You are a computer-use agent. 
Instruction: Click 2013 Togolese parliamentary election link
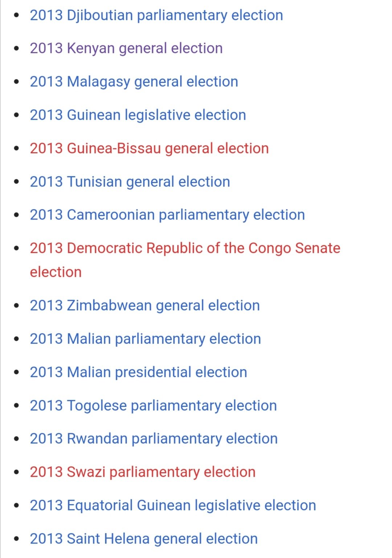click(x=153, y=406)
